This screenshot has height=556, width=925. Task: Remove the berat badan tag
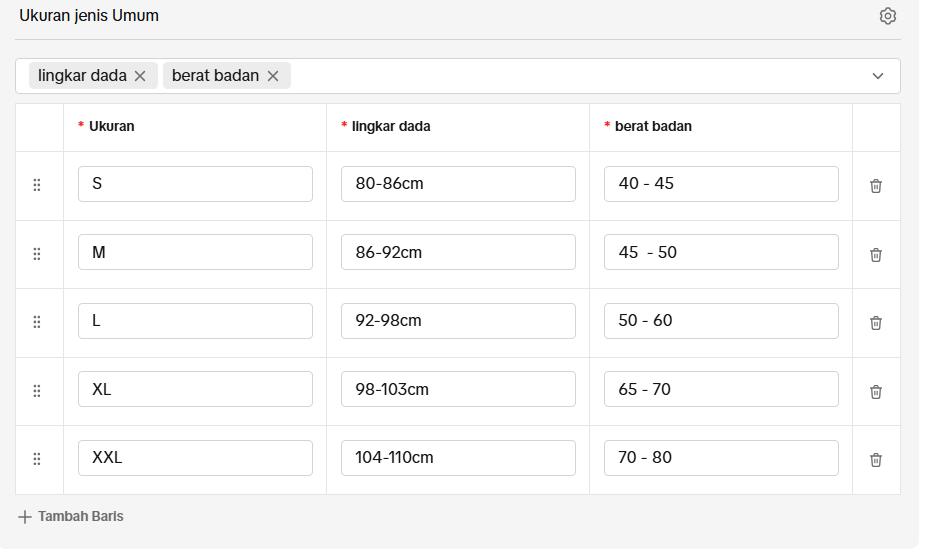tap(273, 76)
